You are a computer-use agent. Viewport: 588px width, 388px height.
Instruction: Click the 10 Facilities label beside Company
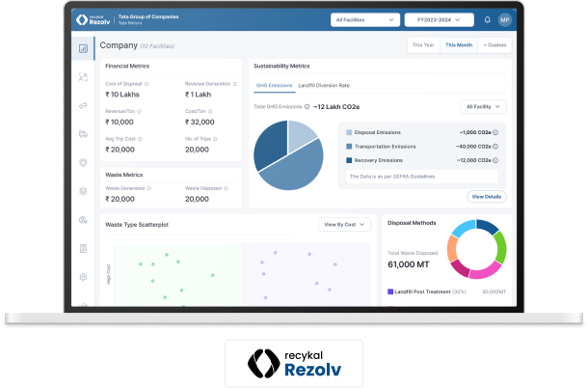coord(157,46)
